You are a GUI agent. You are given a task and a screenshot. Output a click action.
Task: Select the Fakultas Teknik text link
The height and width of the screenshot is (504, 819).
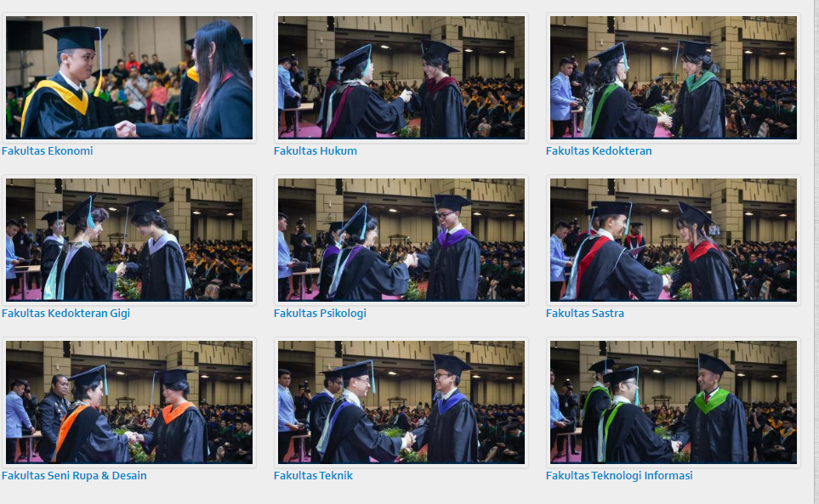click(x=313, y=475)
